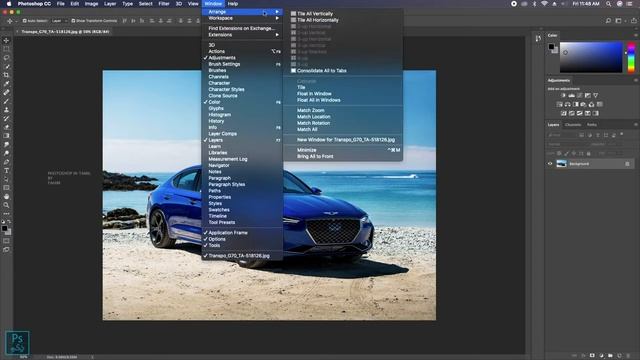Select the Pen tool
Image resolution: width=640 pixels, height=360 pixels.
tap(6, 162)
